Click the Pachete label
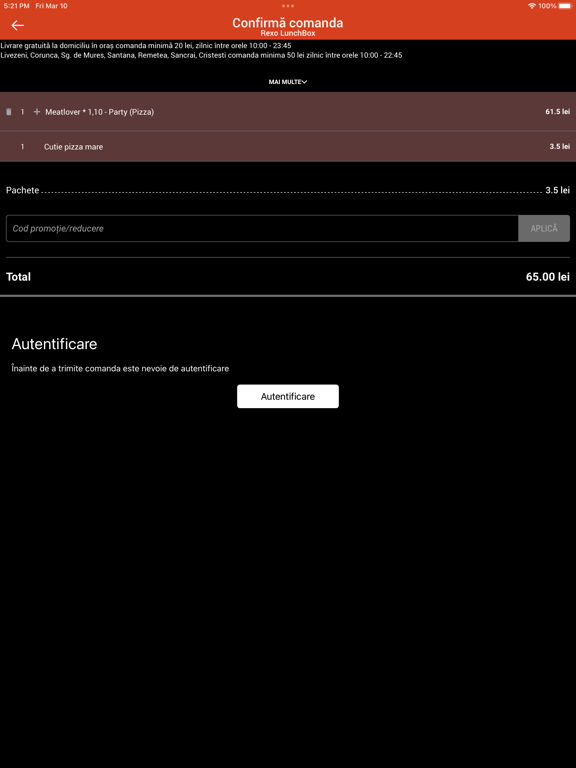The width and height of the screenshot is (576, 768). (x=23, y=191)
